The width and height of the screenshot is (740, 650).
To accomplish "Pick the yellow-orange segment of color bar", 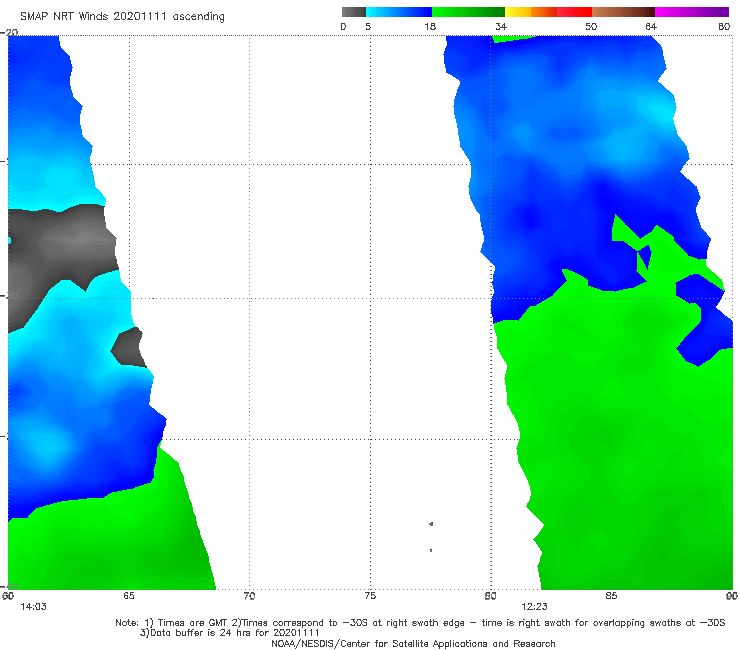I will pyautogui.click(x=531, y=12).
